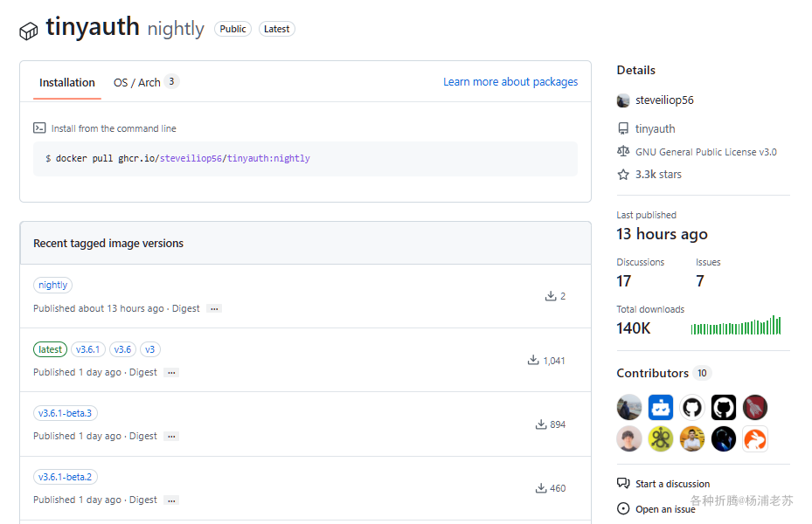
Task: Click the download icon beside 460
Action: click(x=541, y=488)
